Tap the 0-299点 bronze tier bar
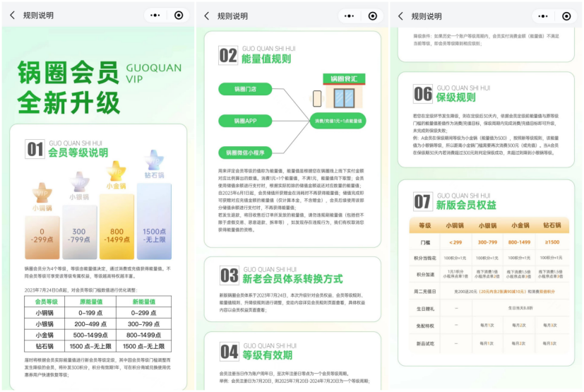This screenshot has height=392, width=584. (x=42, y=237)
